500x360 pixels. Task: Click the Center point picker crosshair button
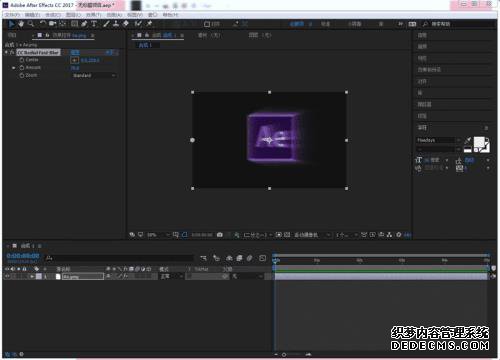pos(75,60)
